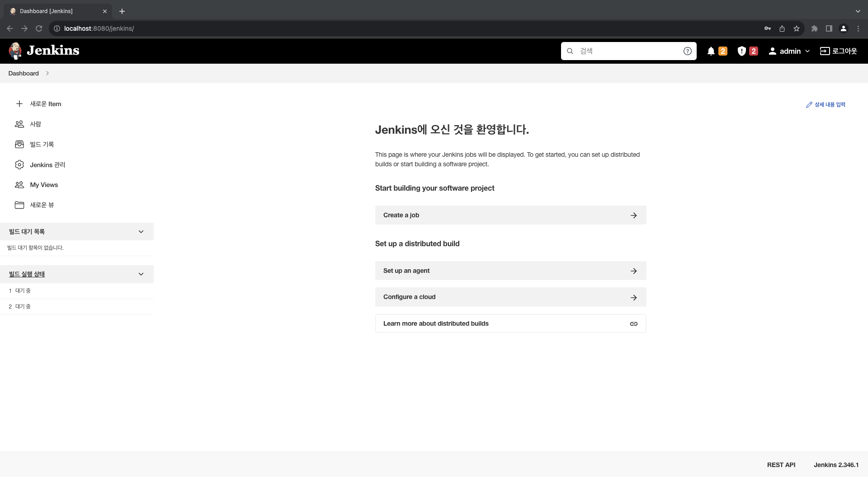This screenshot has width=868, height=477.
Task: Click the Set up an agent button
Action: [510, 271]
